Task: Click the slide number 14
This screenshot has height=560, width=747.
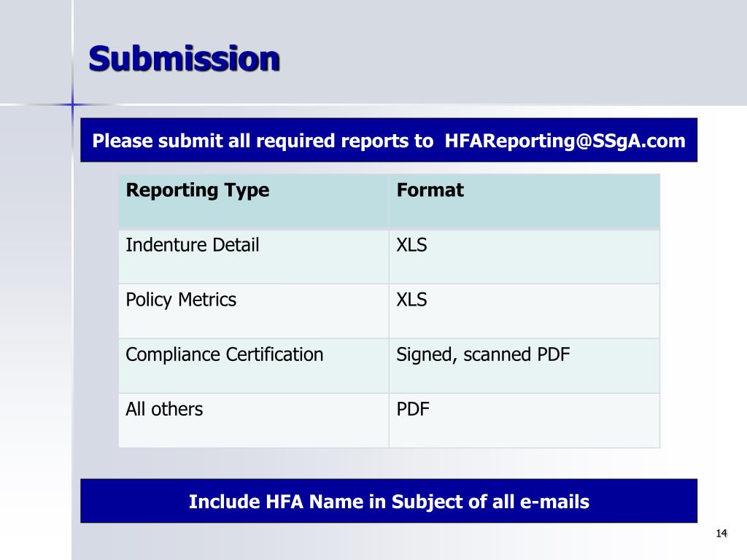Action: pyautogui.click(x=721, y=533)
